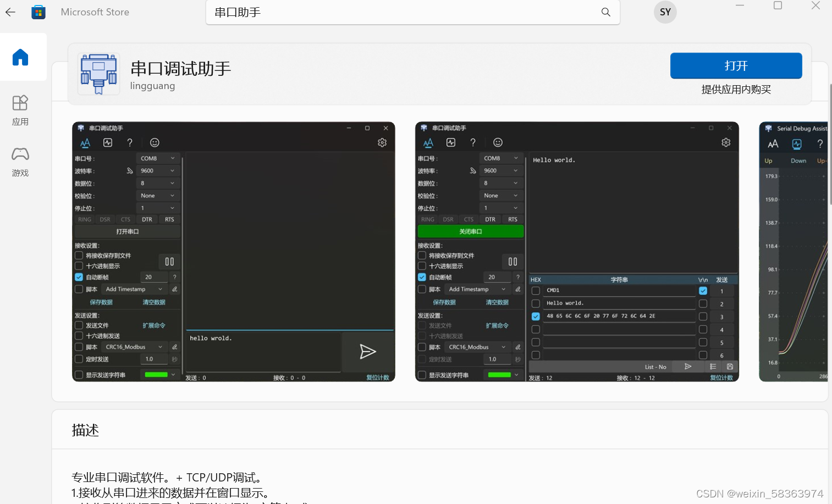Click the blue 打开 button

pos(736,66)
